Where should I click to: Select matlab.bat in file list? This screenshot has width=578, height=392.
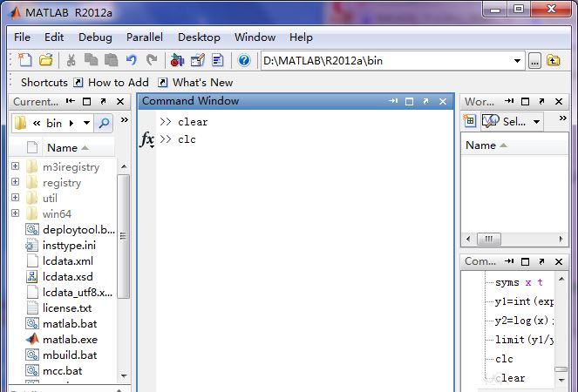tap(70, 324)
